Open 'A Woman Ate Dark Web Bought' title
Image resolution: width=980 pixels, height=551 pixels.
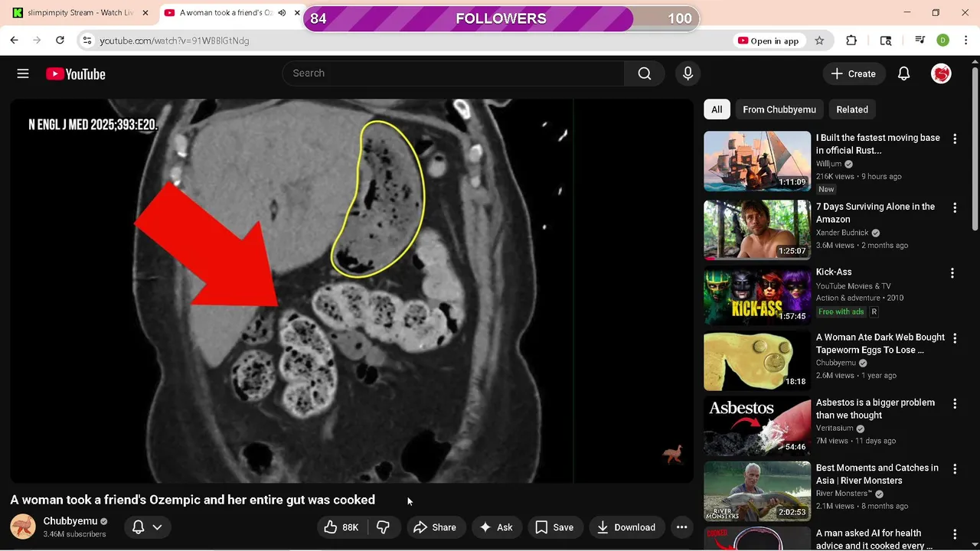[x=880, y=344]
